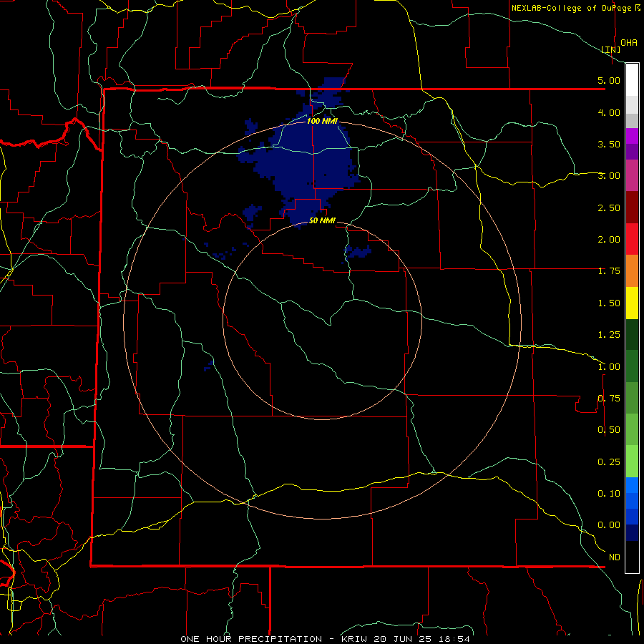Click the 1.50 legend value
644x644 pixels.
coord(609,303)
